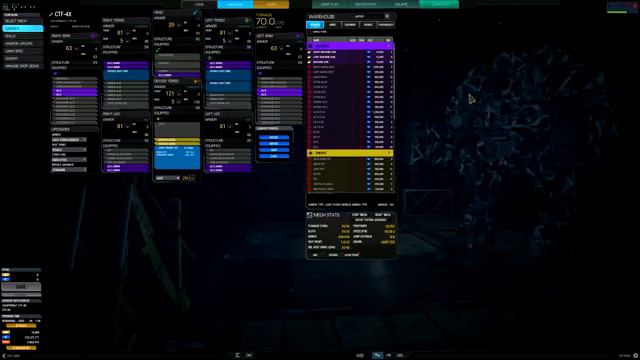Open the Missile Guidance upgrade dropdown
Screen dimensions: 640x360
coord(69,169)
